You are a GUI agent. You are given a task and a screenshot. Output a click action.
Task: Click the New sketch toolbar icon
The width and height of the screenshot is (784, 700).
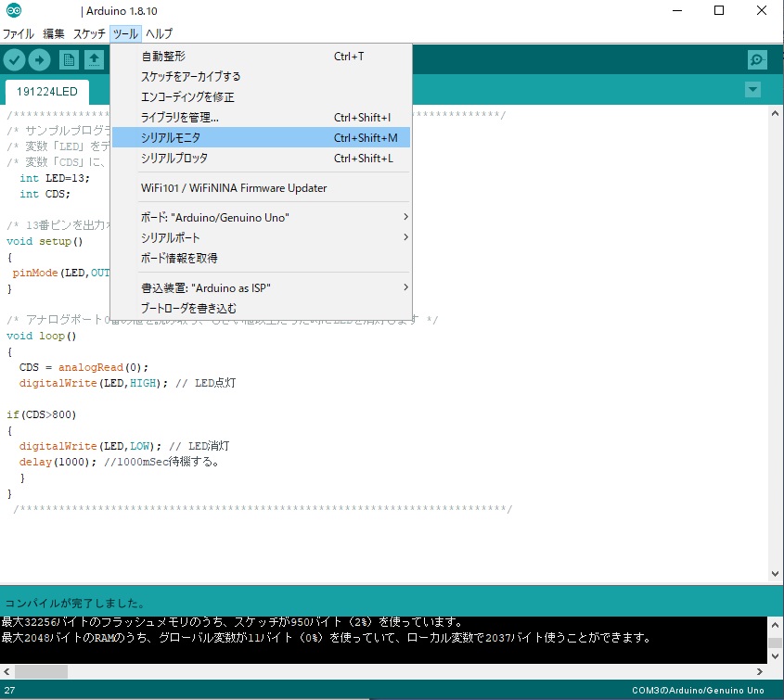click(69, 60)
